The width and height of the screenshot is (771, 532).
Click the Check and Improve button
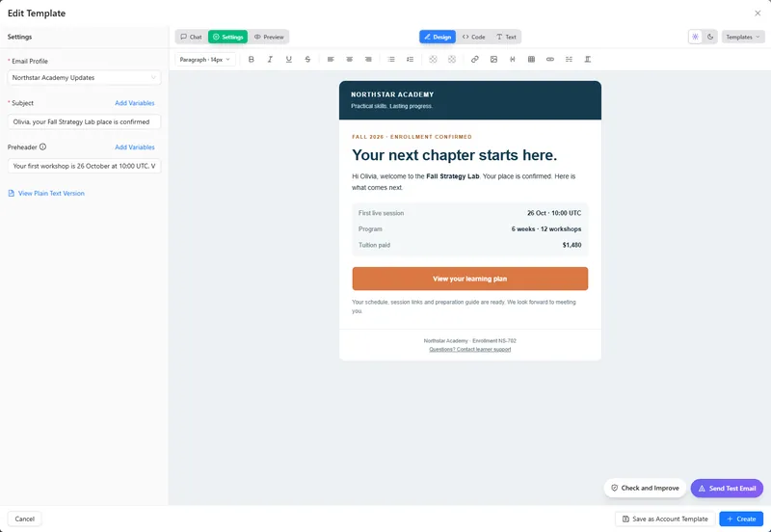[645, 489]
